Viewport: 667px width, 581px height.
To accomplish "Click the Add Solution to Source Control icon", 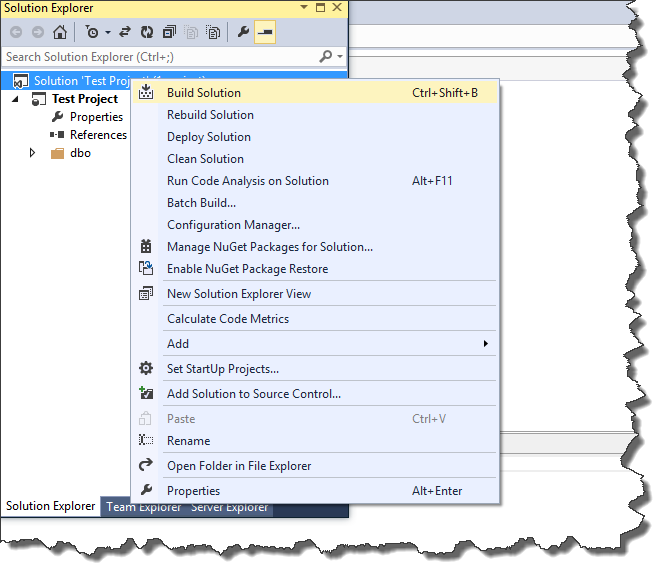I will click(x=146, y=393).
